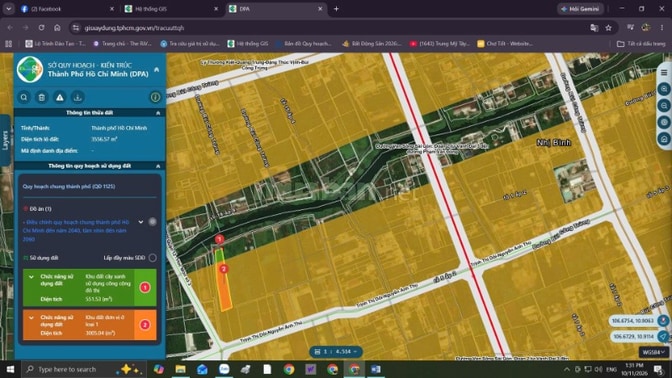
Task: Click the trash delete icon in the panel
Action: tap(42, 97)
